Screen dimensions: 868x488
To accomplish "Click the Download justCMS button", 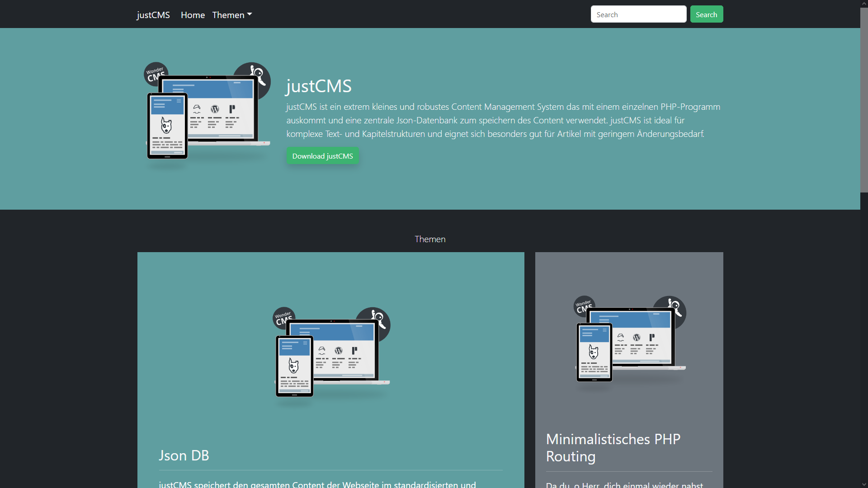I will pos(322,156).
